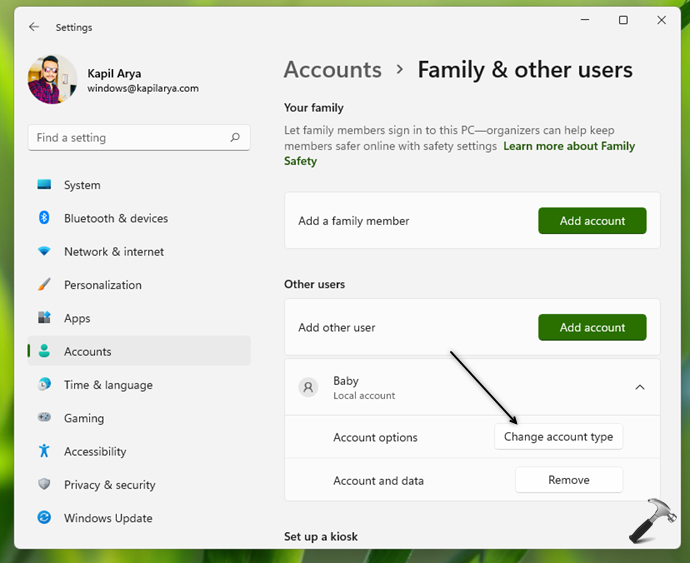Open Learn more about Family Safety link
This screenshot has height=563, width=690.
tap(569, 146)
